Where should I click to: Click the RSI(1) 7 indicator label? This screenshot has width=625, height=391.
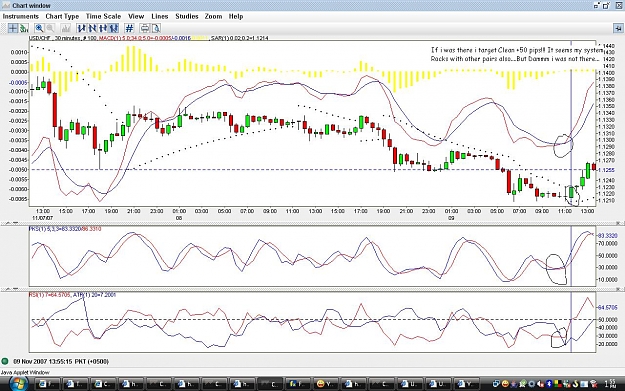49,295
